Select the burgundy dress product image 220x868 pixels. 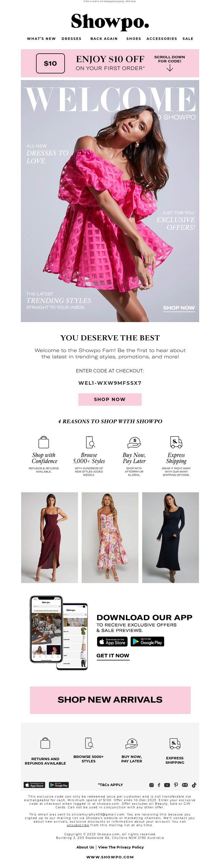click(50, 537)
